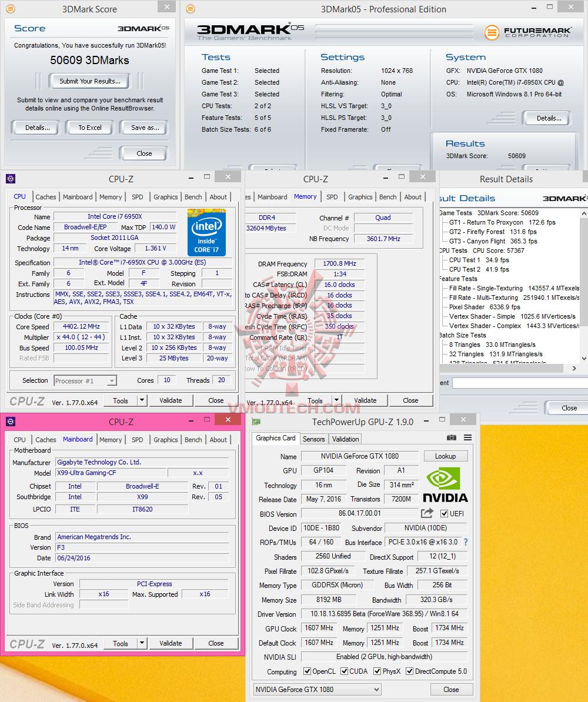Viewport: 588px width, 702px height.
Task: Collapse the Batch Size Tests tree node
Action: coord(463,335)
